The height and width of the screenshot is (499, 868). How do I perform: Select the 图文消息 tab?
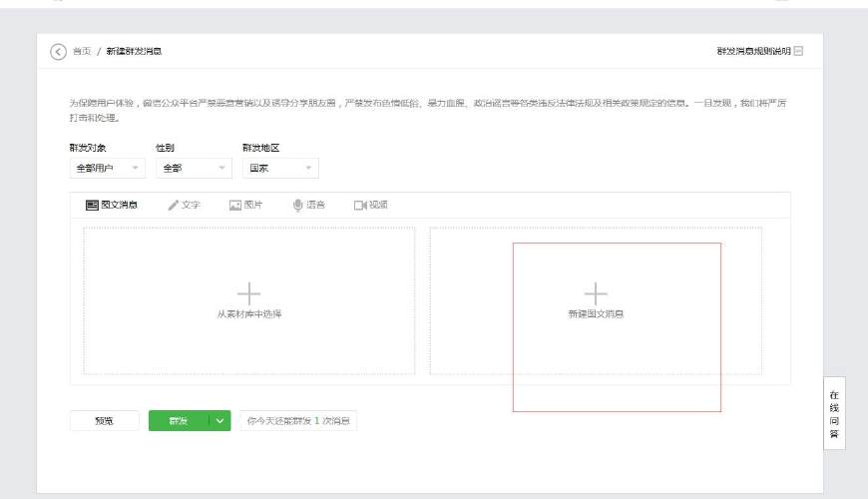(x=112, y=205)
